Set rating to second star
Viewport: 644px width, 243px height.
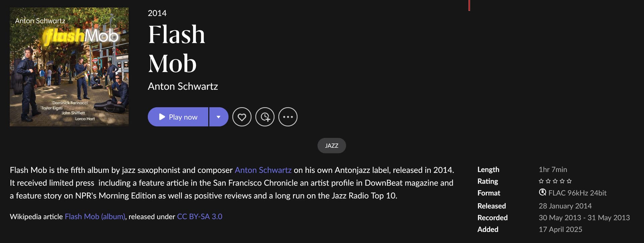548,181
